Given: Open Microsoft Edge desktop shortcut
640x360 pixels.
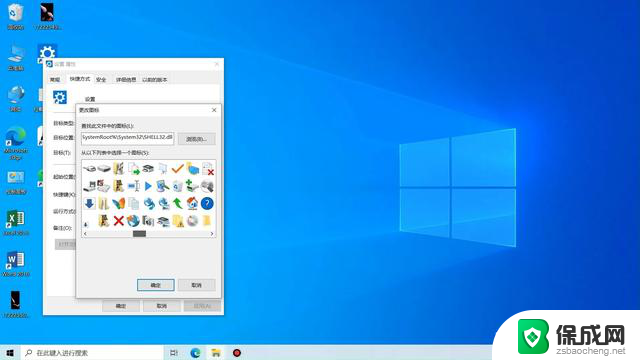Looking at the screenshot, I should [x=16, y=143].
